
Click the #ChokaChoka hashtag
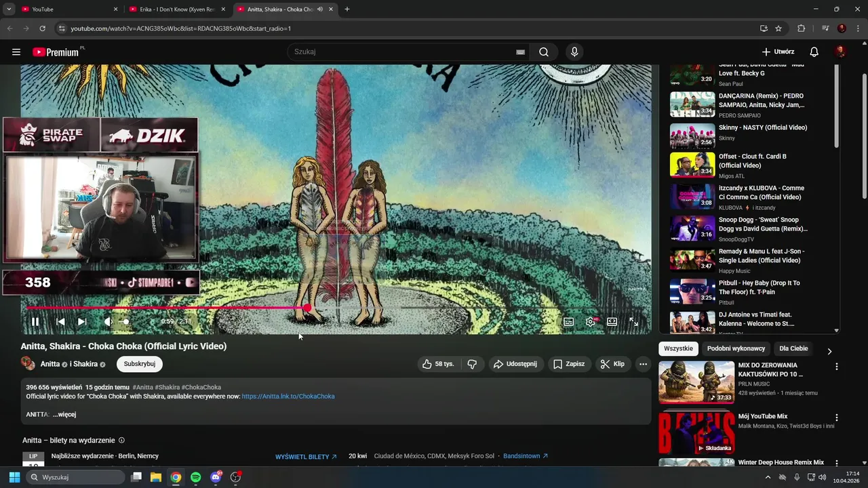click(x=201, y=388)
